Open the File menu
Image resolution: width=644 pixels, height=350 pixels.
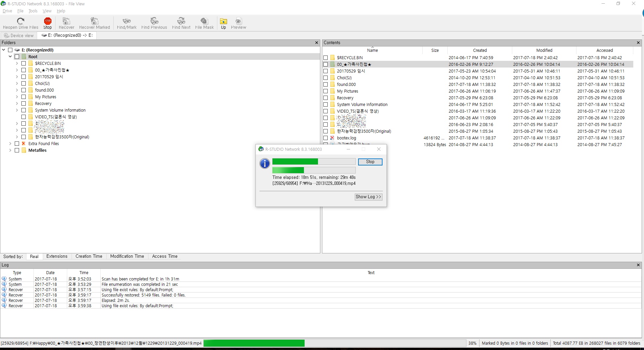point(20,11)
